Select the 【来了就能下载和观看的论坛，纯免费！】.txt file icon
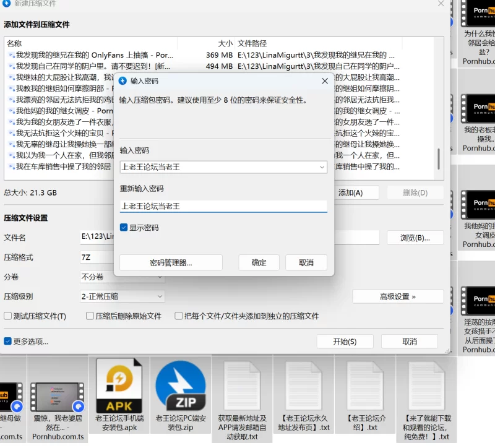The image size is (495, 448). click(426, 386)
